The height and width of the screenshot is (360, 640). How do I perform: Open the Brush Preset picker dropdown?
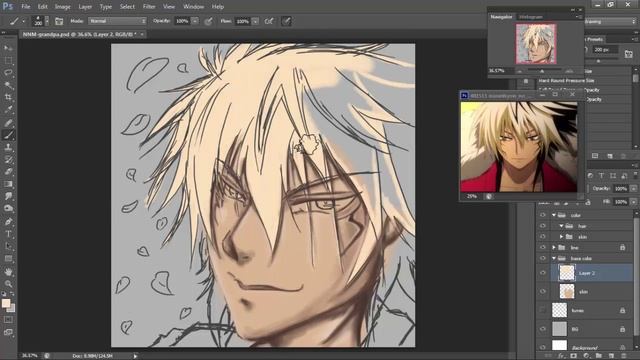(47, 21)
